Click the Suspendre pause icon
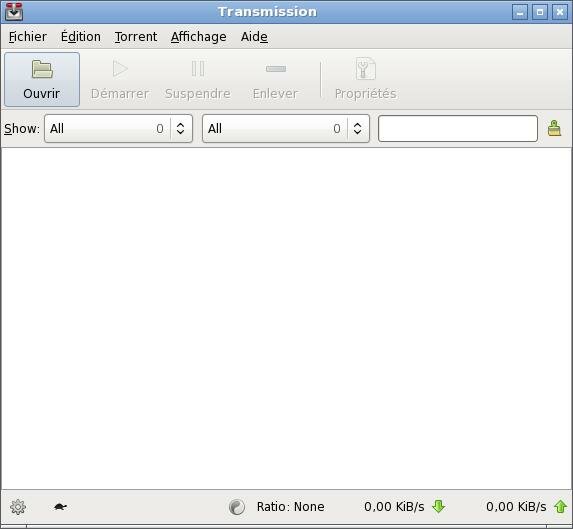The width and height of the screenshot is (573, 529). tap(198, 68)
